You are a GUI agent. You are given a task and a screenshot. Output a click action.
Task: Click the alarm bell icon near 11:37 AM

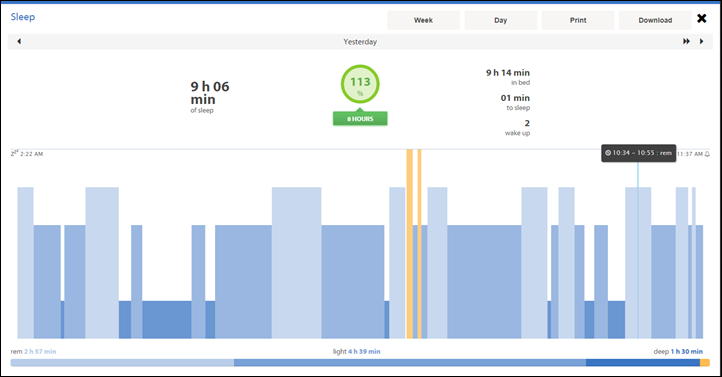(x=707, y=154)
